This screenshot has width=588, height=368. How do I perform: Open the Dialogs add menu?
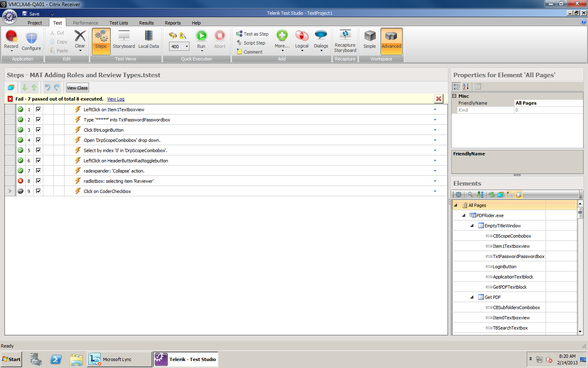321,39
